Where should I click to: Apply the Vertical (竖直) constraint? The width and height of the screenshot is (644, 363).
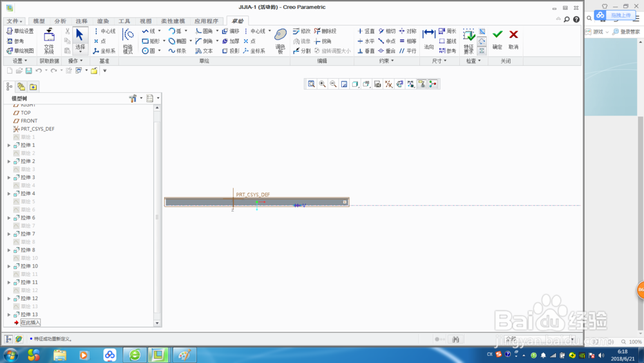[x=366, y=31]
